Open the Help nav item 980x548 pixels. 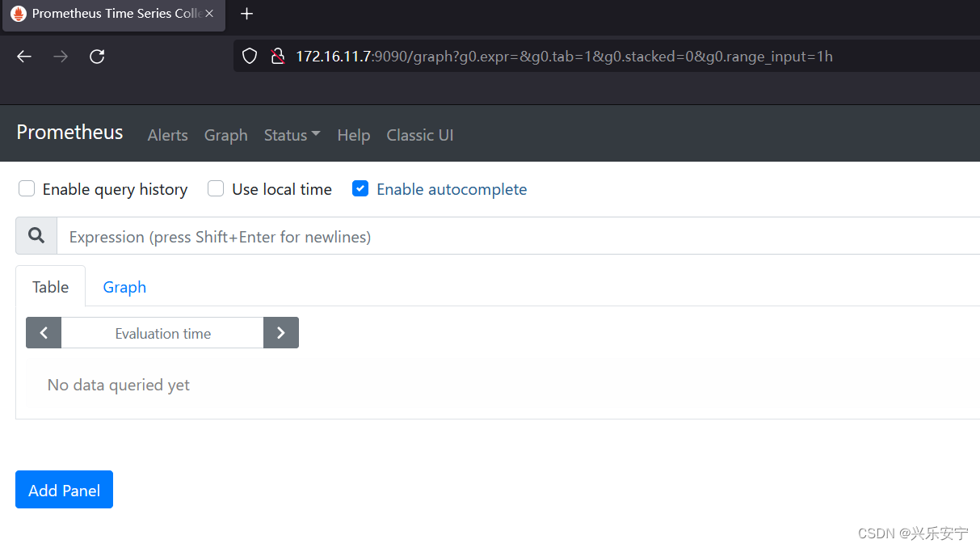(354, 135)
